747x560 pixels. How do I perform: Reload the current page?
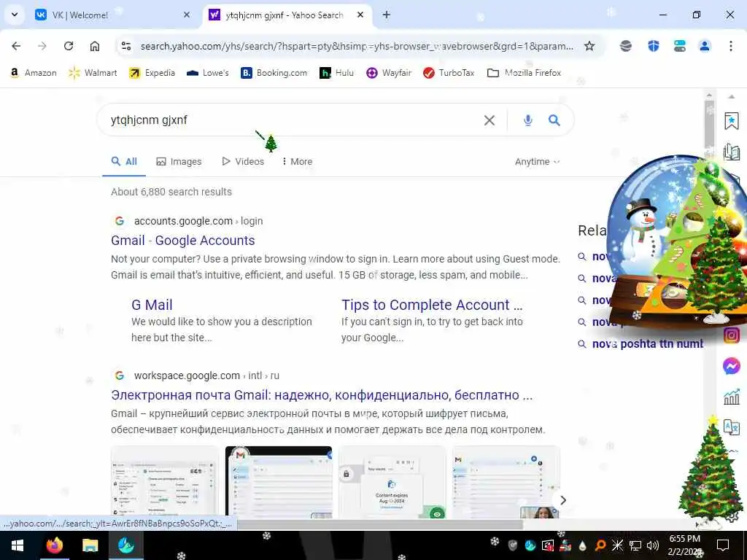[x=69, y=46]
